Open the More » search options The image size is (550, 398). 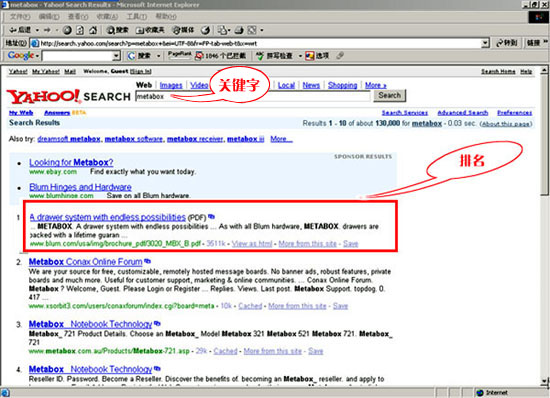point(376,85)
